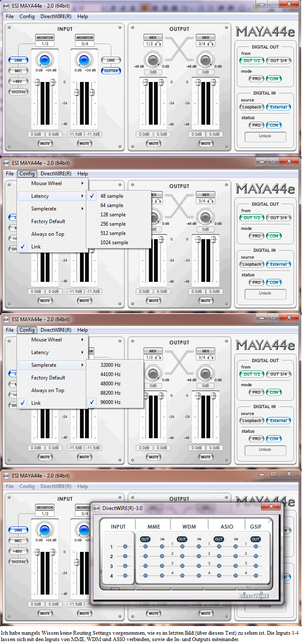Select LINE input for channels 3/4 in the no-menu window
This screenshot has width=302, height=644.
click(111, 60)
